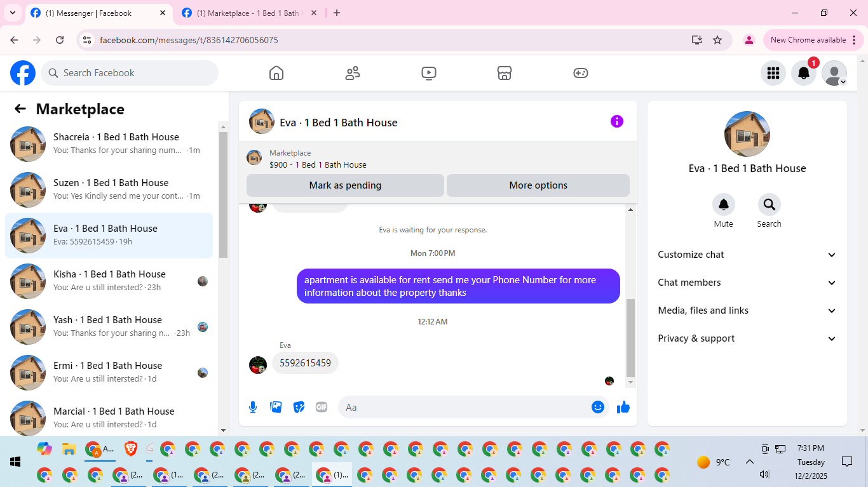This screenshot has height=487, width=868.
Task: Search in conversation magnifier icon
Action: [770, 204]
